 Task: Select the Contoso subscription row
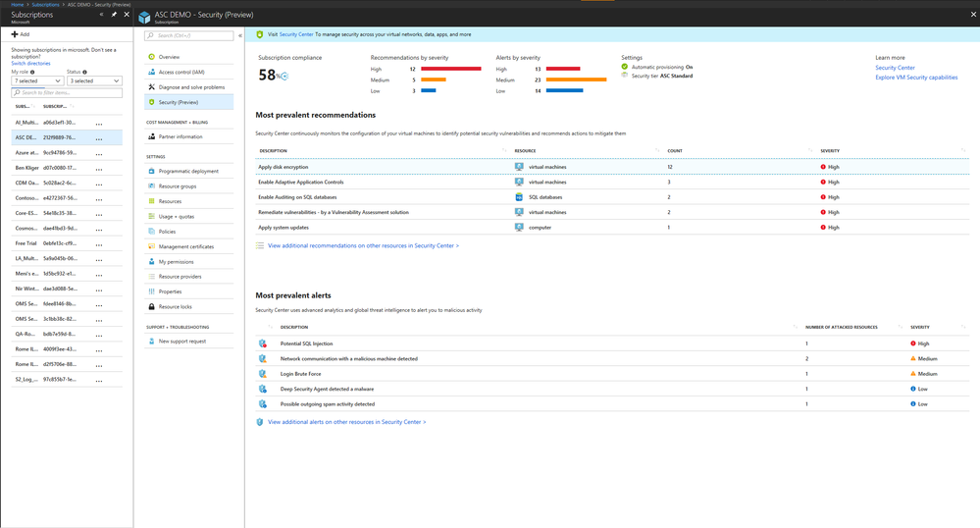tap(67, 198)
